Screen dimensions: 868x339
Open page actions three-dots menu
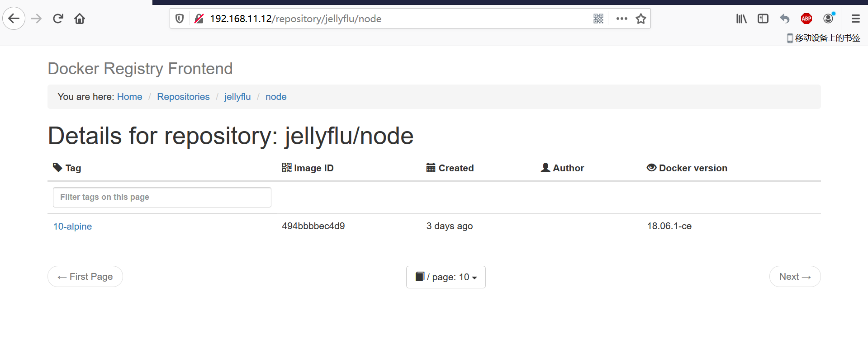tap(622, 19)
